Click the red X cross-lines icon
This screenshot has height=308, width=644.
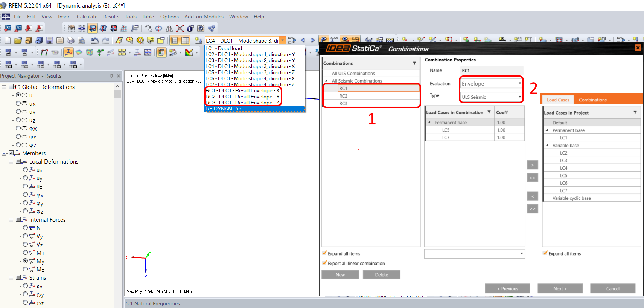click(x=180, y=28)
